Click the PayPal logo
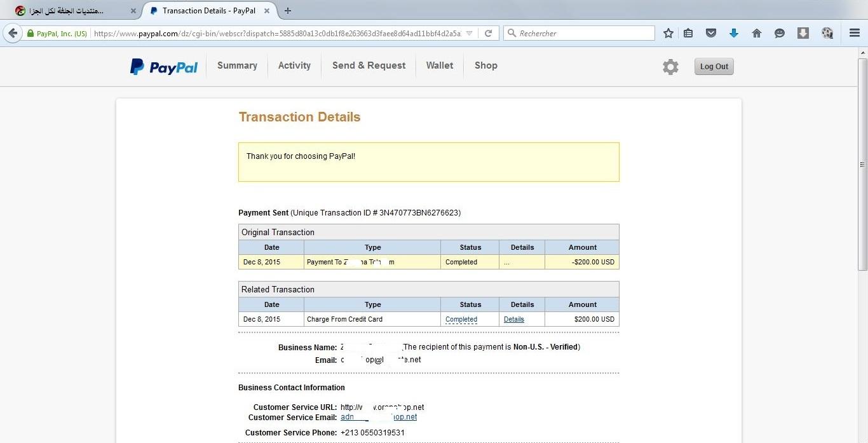The width and height of the screenshot is (868, 443). [164, 67]
